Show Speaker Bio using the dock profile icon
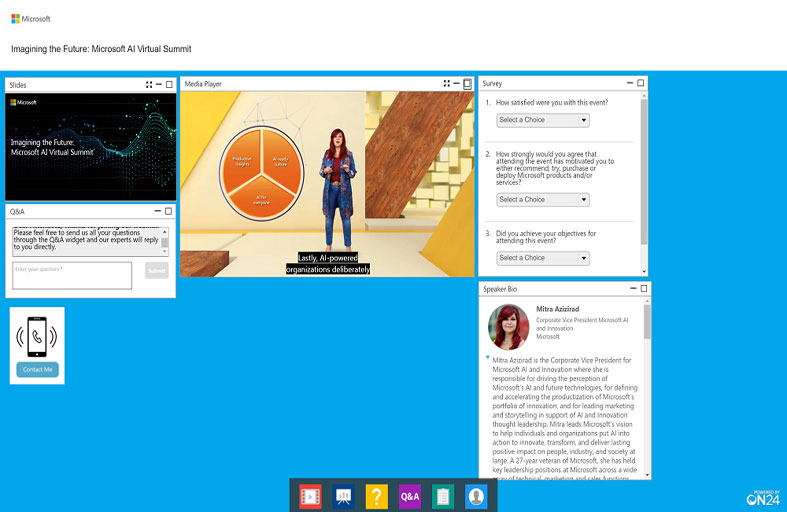Image resolution: width=787 pixels, height=512 pixels. click(x=476, y=495)
